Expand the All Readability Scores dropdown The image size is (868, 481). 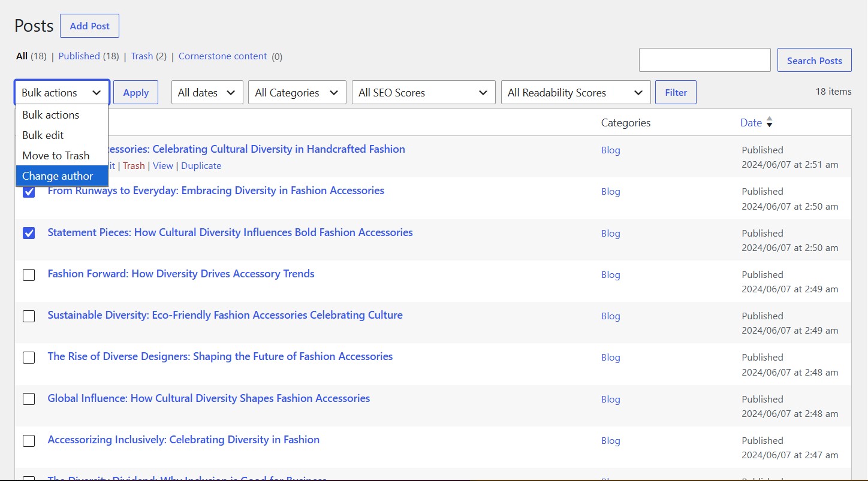576,92
